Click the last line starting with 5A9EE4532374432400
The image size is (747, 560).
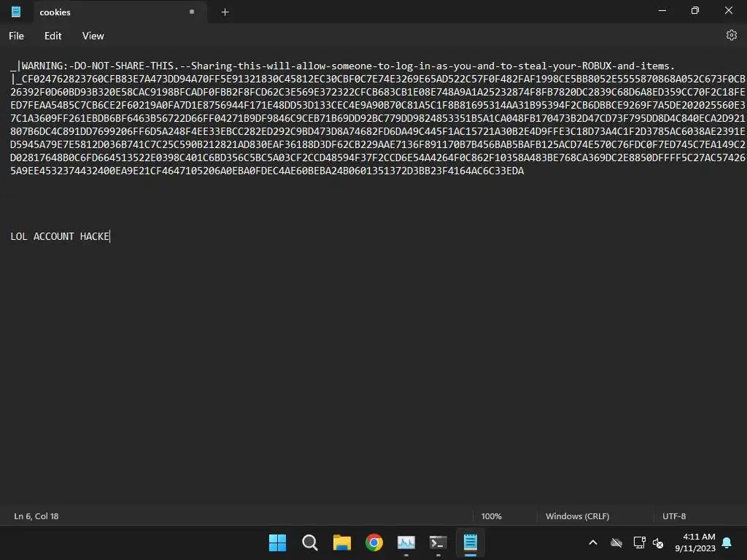(x=267, y=171)
